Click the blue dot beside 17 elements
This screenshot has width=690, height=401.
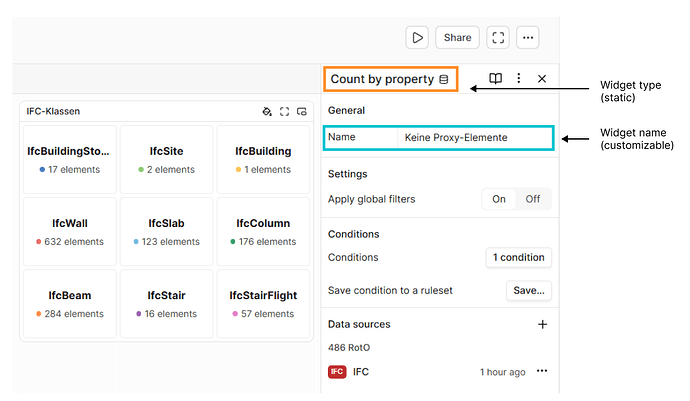point(42,169)
